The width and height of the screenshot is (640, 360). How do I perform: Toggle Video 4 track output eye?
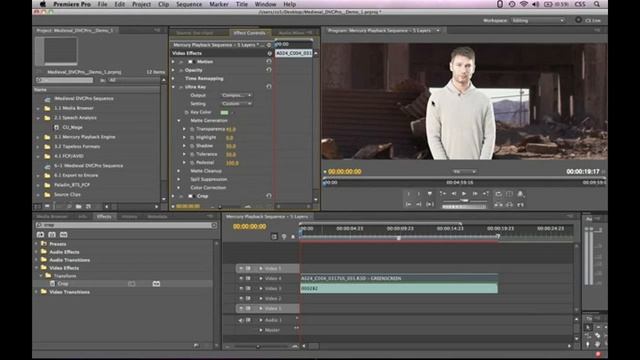[x=241, y=278]
